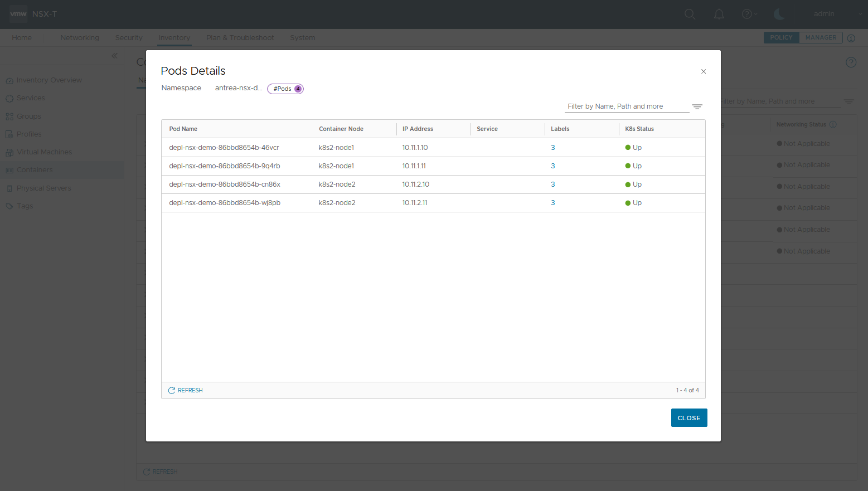Viewport: 868px width, 491px height.
Task: Click REFRESH at bottom of background page
Action: pos(161,471)
